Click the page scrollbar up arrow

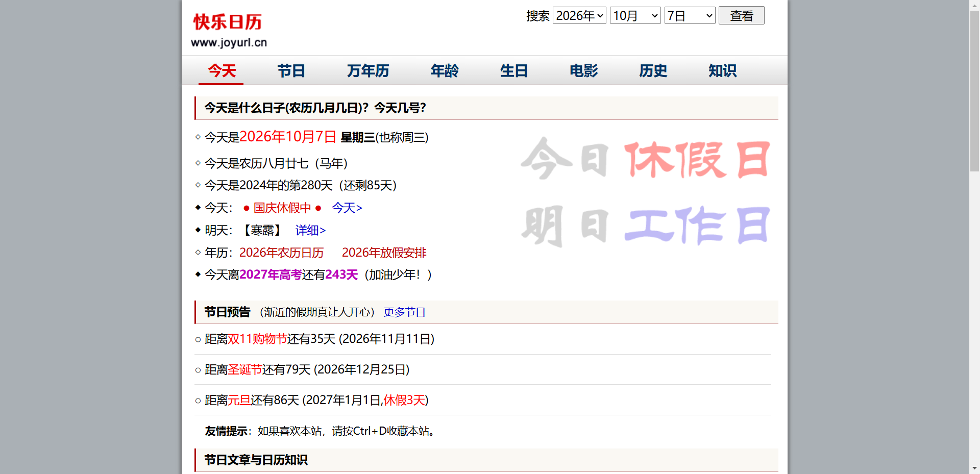tap(974, 5)
